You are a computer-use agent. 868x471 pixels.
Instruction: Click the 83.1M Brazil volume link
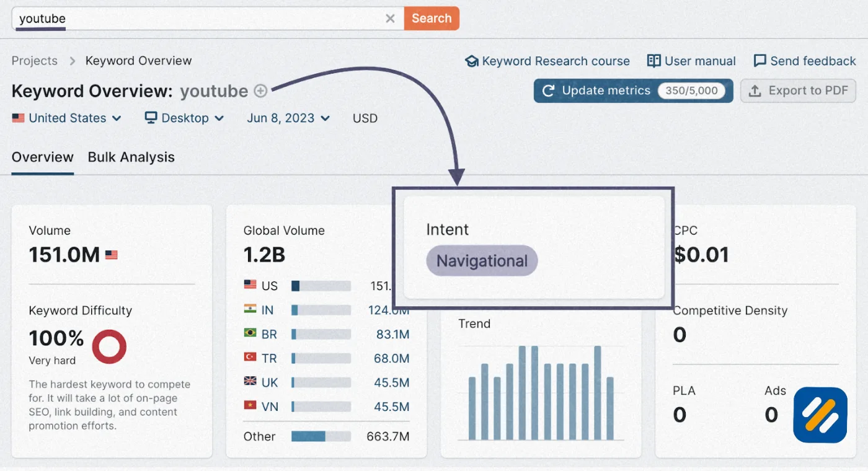[392, 334]
